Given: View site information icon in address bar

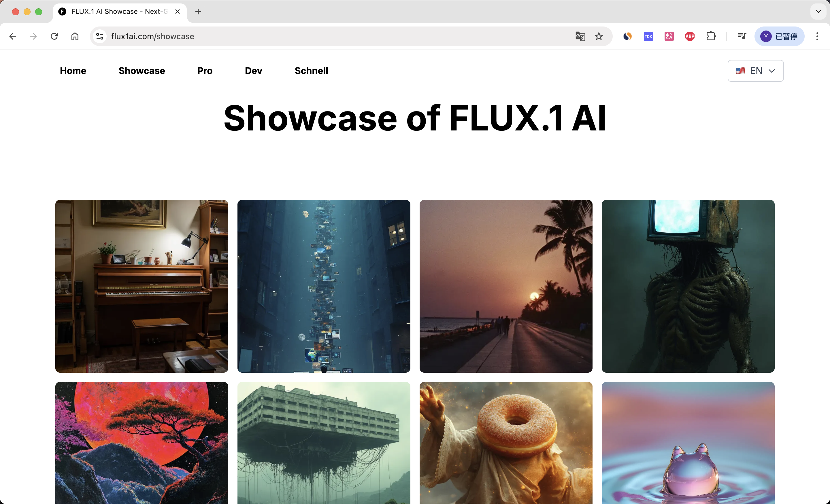Looking at the screenshot, I should 100,36.
